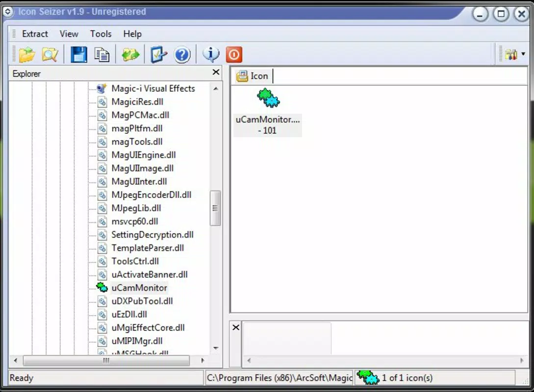This screenshot has width=534, height=392.
Task: Select MagPCMac.dll in the tree
Action: coord(140,115)
